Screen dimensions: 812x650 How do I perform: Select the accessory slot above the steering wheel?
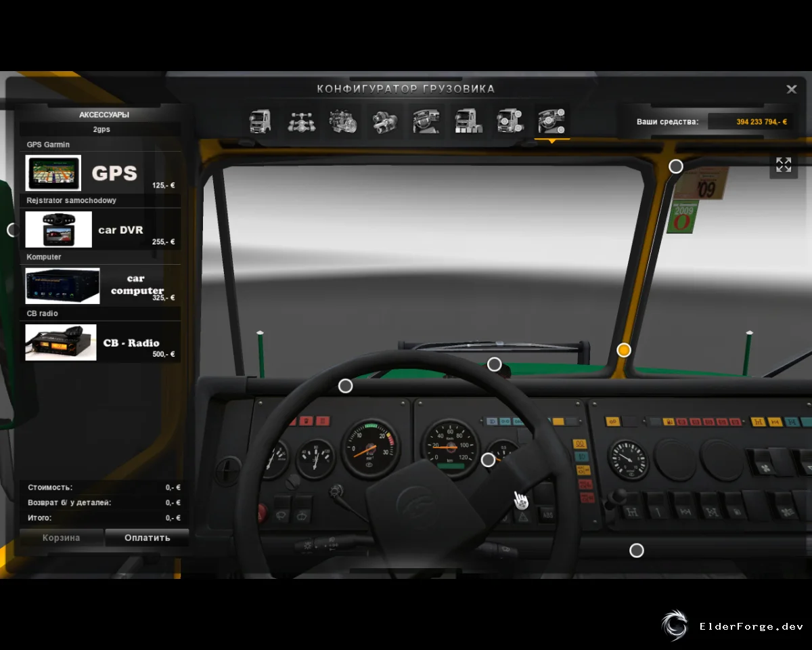click(345, 386)
